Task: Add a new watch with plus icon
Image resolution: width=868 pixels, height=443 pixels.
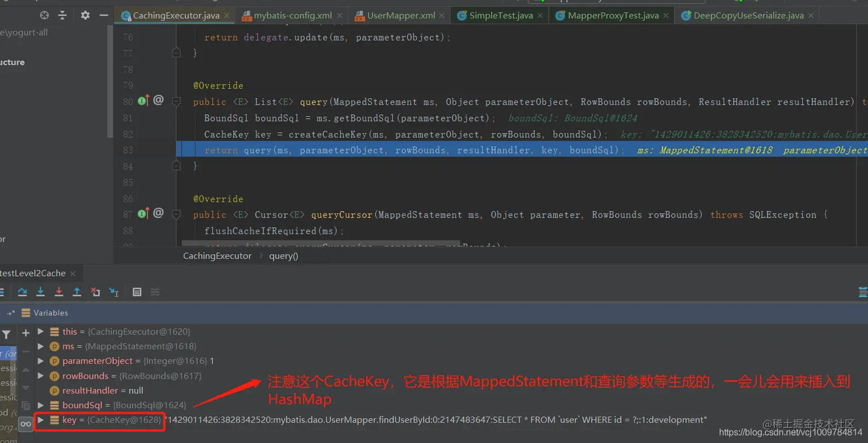Action: pos(25,333)
